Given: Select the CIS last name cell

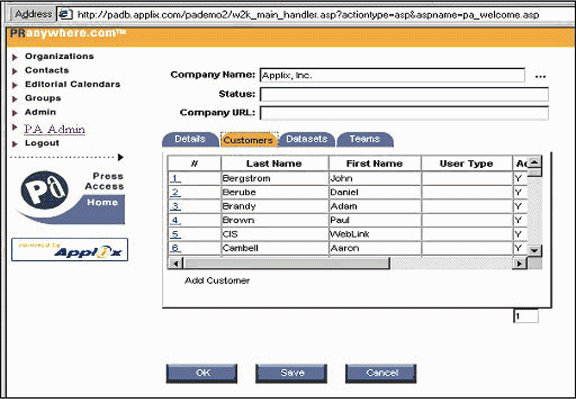Looking at the screenshot, I should click(274, 234).
